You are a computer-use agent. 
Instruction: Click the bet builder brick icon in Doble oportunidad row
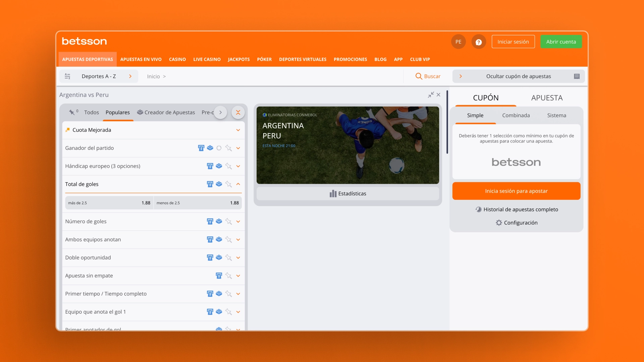219,257
